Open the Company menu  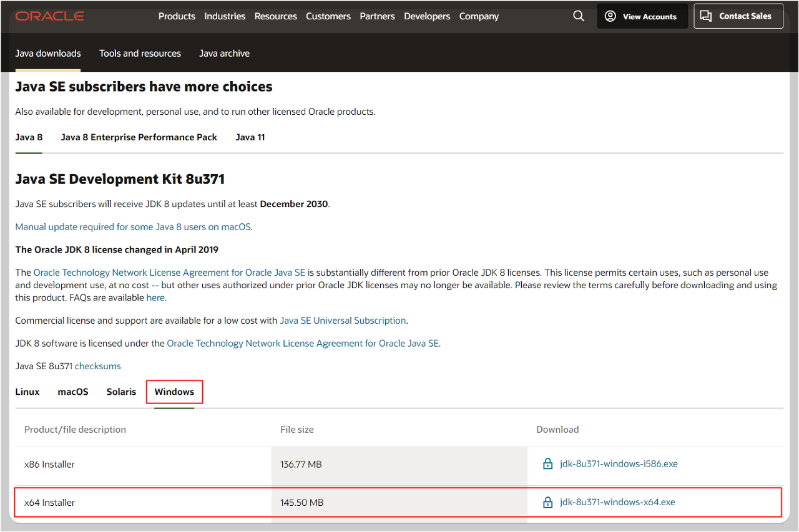pos(479,16)
